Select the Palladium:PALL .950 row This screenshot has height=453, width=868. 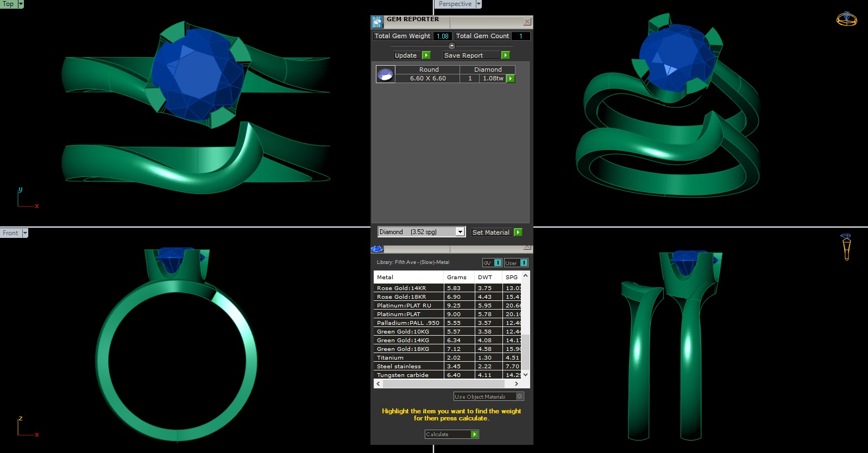pyautogui.click(x=448, y=323)
